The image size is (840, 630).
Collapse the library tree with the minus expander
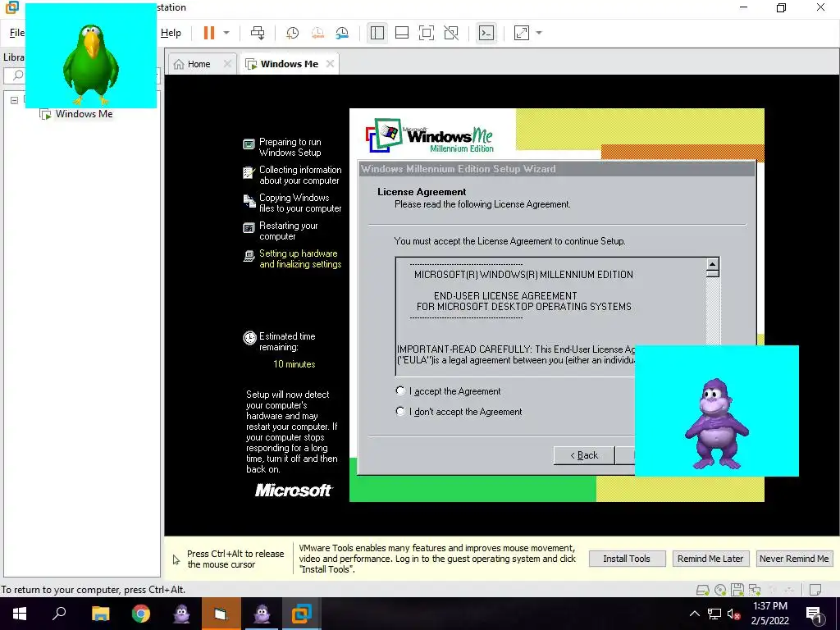[x=15, y=100]
